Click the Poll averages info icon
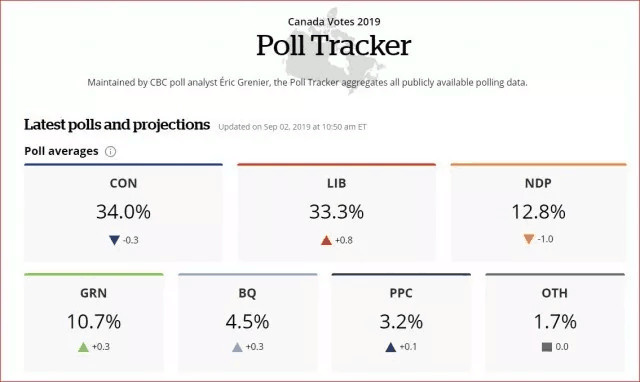Viewport: 640px width, 382px height. click(x=110, y=151)
